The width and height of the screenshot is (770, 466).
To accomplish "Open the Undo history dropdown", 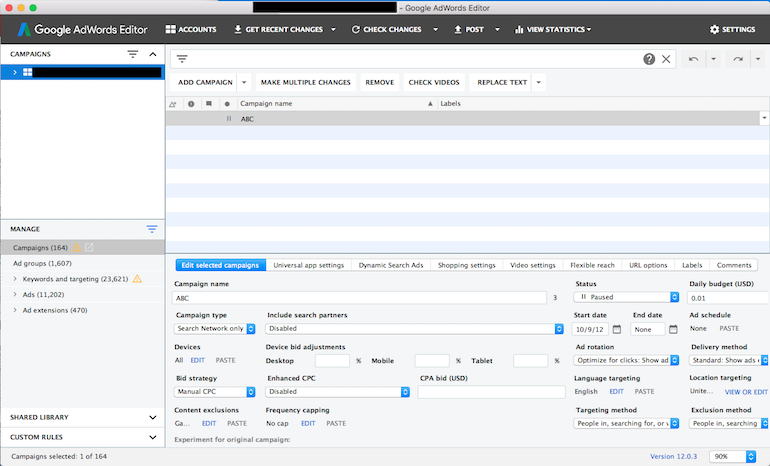I will [714, 59].
